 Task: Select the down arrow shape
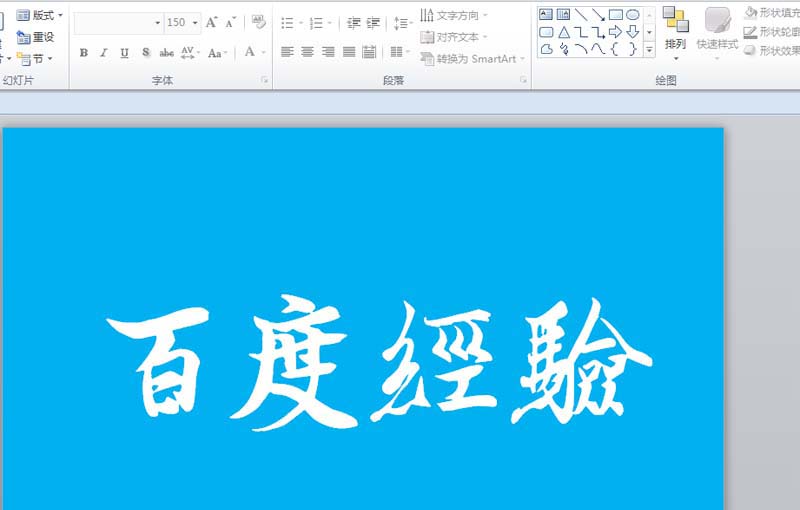point(633,32)
